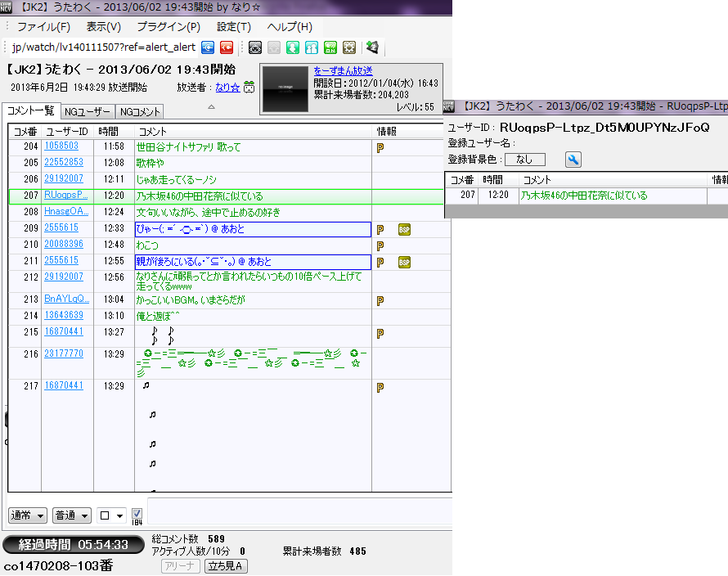
Task: Click the BSP icon on comment 209
Action: coord(404,229)
